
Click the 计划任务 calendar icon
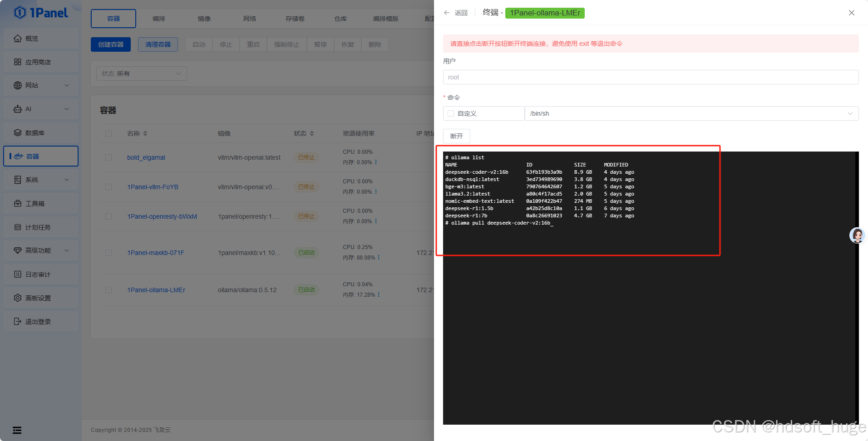[x=18, y=227]
